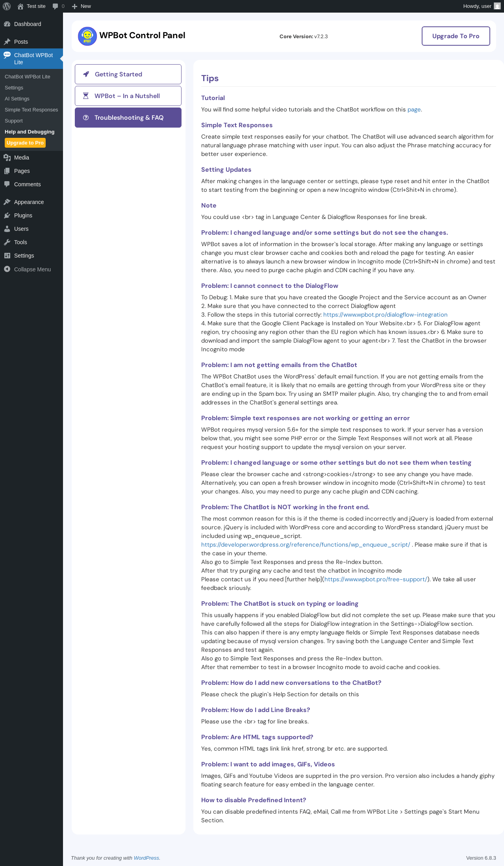Click the Tools wrench icon in sidebar
The height and width of the screenshot is (866, 504).
point(7,242)
